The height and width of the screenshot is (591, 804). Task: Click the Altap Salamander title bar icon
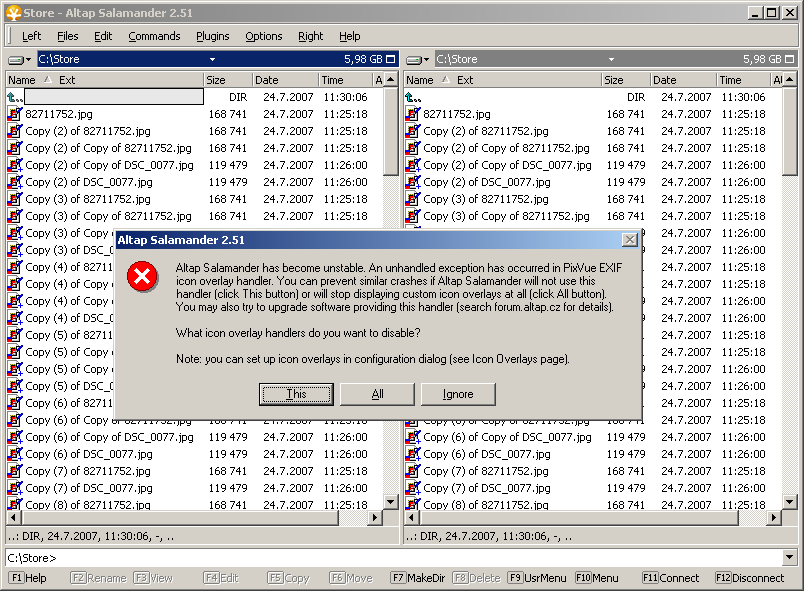coord(14,13)
